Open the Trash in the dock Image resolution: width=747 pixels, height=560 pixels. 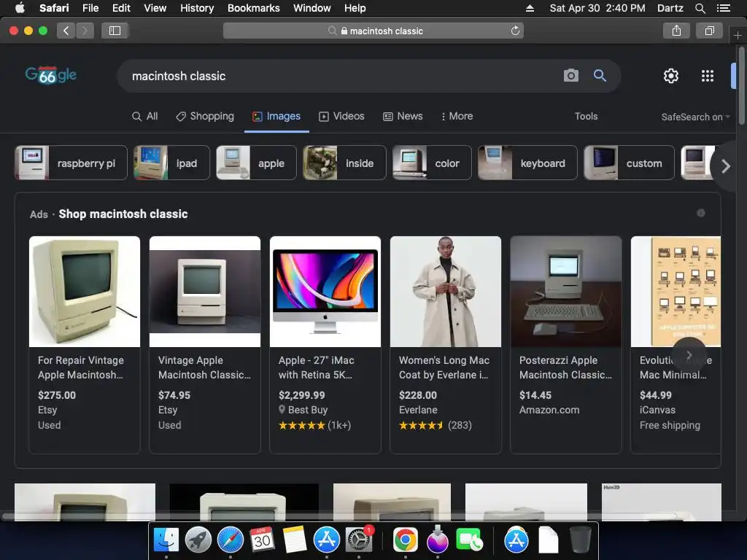(580, 540)
